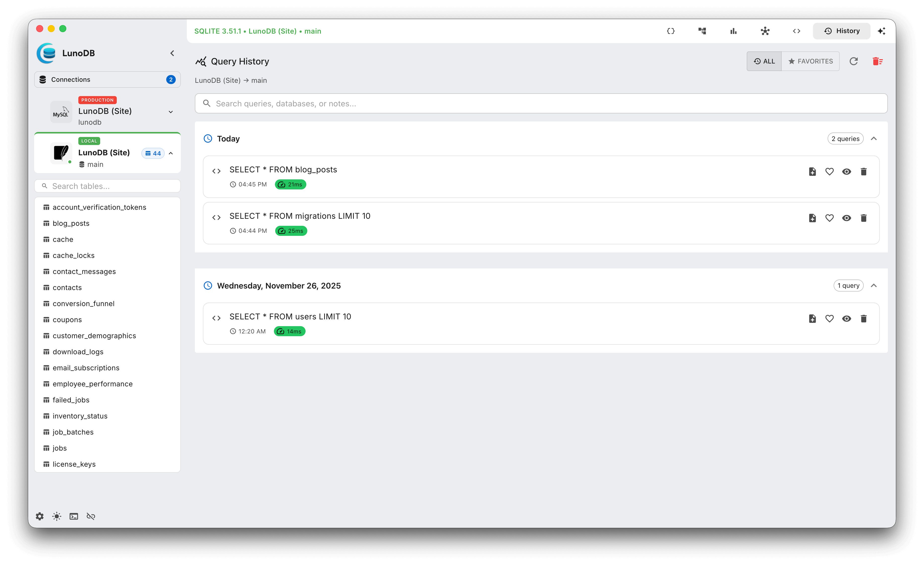Open the curly braces query editor icon
This screenshot has height=565, width=924.
click(x=670, y=31)
